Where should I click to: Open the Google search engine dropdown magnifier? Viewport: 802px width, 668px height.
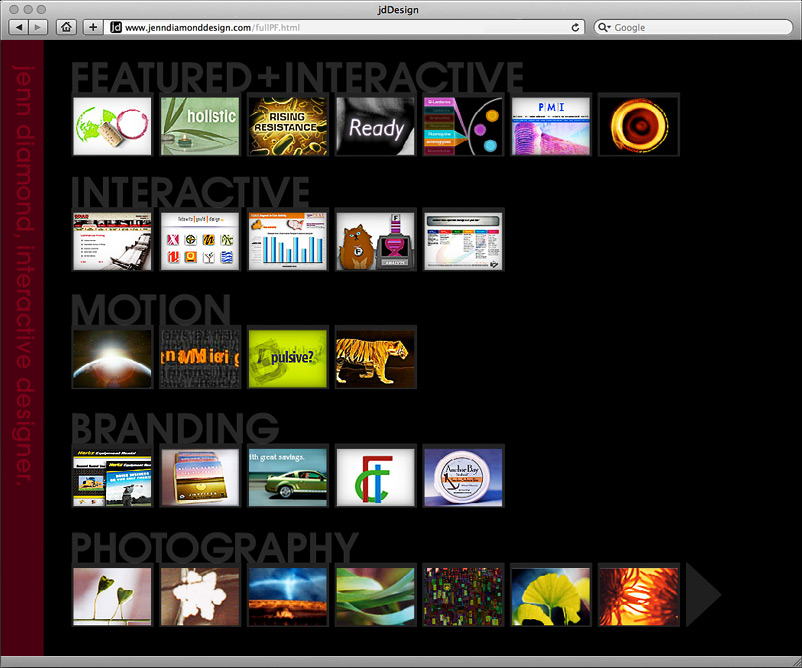coord(604,27)
